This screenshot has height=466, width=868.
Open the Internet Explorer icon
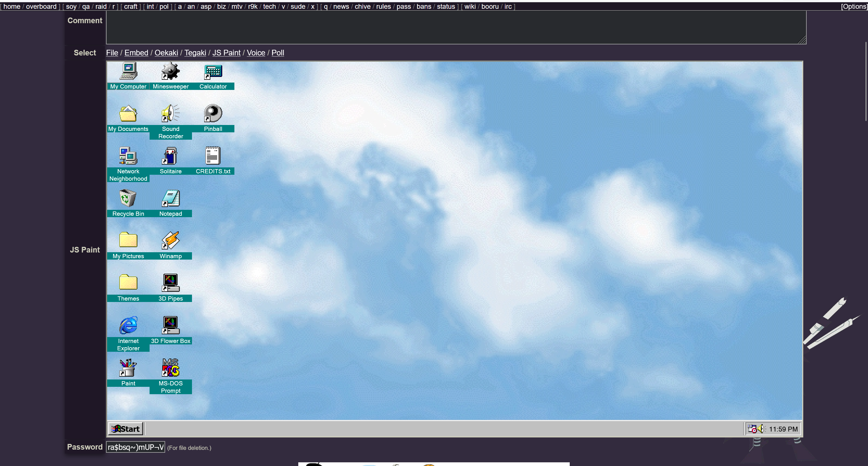point(128,325)
